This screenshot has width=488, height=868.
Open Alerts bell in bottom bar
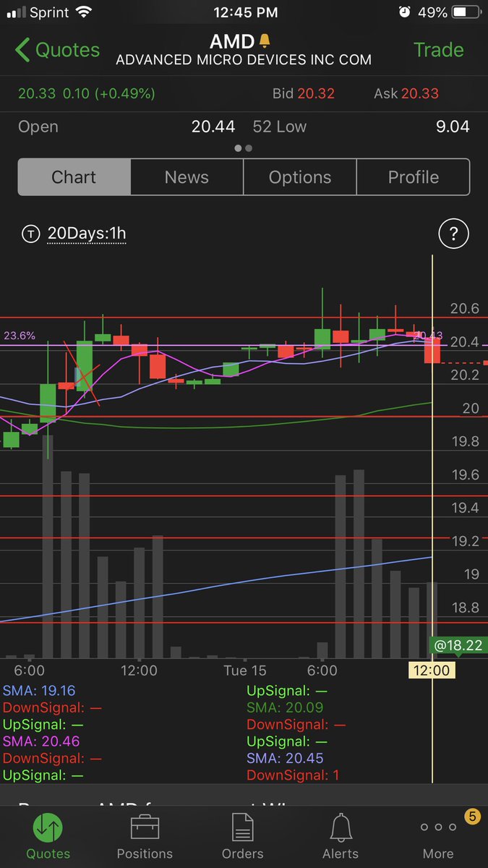[x=341, y=836]
